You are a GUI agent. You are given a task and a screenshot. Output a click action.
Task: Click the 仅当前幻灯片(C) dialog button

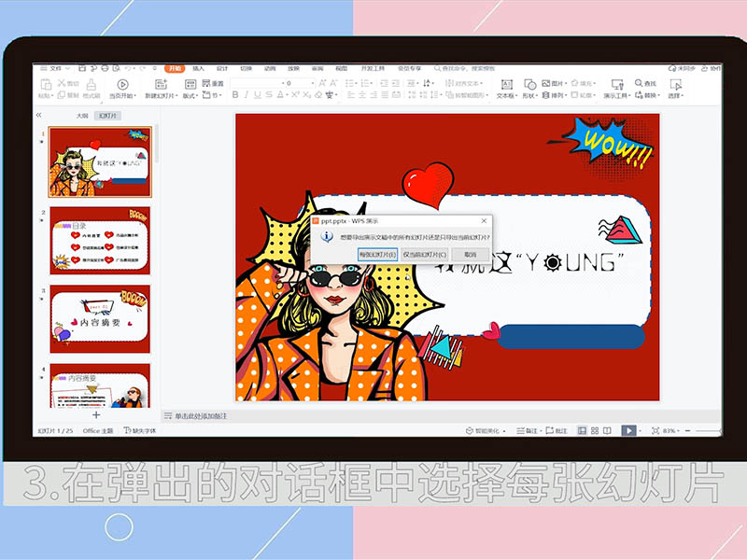tap(425, 255)
